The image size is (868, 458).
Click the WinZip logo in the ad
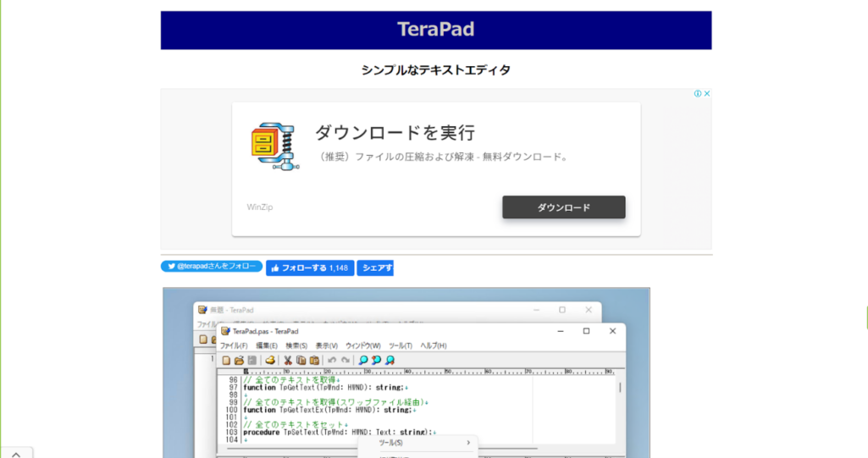coord(275,146)
